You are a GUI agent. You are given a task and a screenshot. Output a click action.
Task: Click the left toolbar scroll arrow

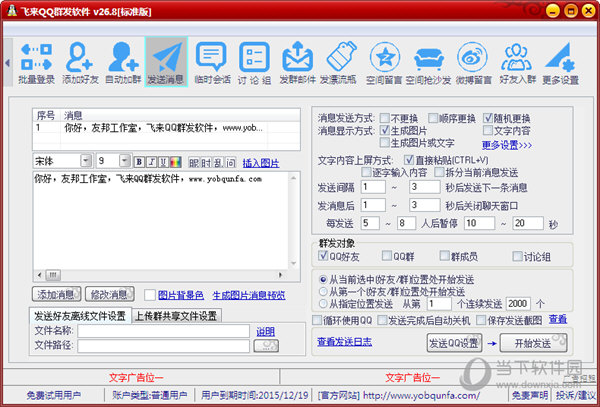point(8,63)
